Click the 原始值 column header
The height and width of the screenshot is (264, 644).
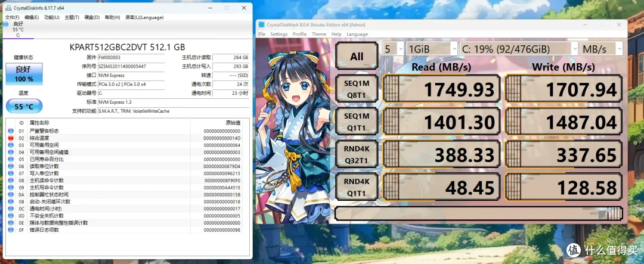[216, 123]
